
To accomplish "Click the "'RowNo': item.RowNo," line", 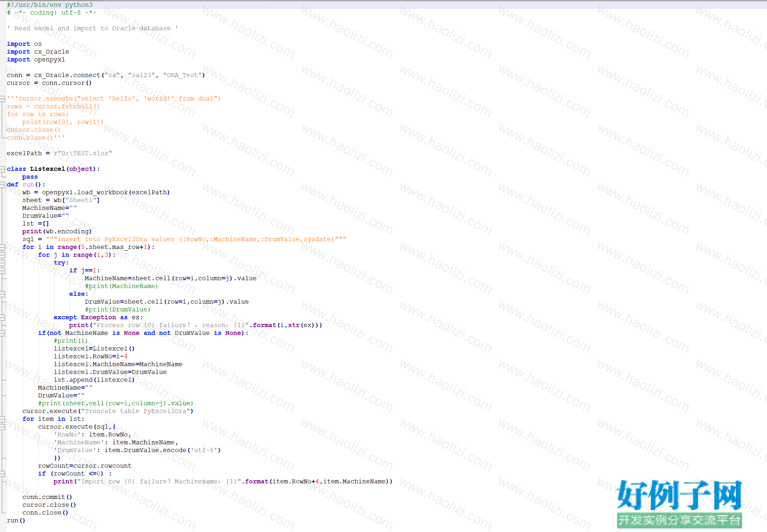I will tap(92, 434).
